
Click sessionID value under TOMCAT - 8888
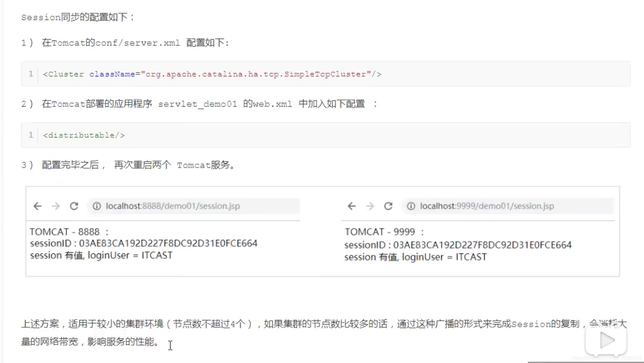click(x=168, y=243)
